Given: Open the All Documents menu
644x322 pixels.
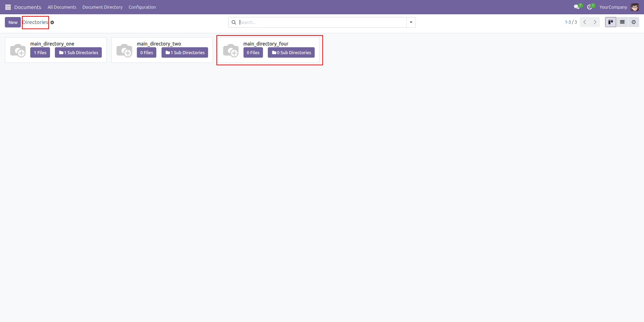Looking at the screenshot, I should coord(62,7).
